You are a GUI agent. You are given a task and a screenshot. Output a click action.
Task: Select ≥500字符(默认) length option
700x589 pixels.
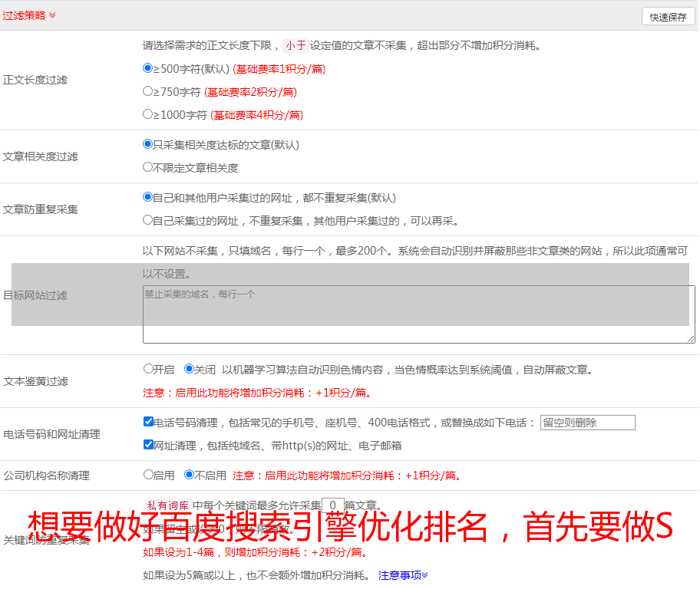pos(148,68)
